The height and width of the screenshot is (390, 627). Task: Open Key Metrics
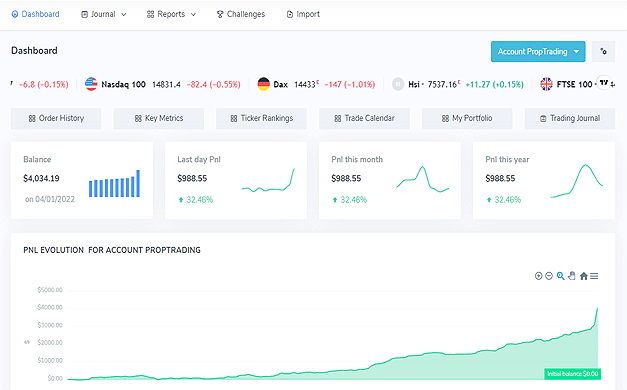click(159, 118)
